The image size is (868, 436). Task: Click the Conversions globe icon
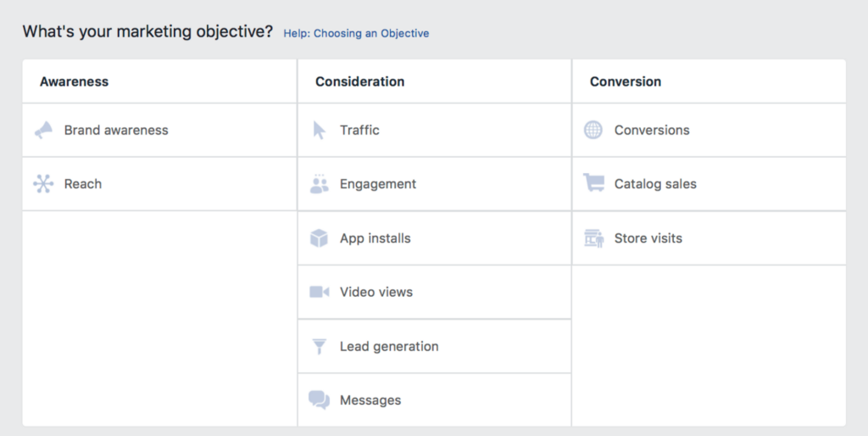593,131
